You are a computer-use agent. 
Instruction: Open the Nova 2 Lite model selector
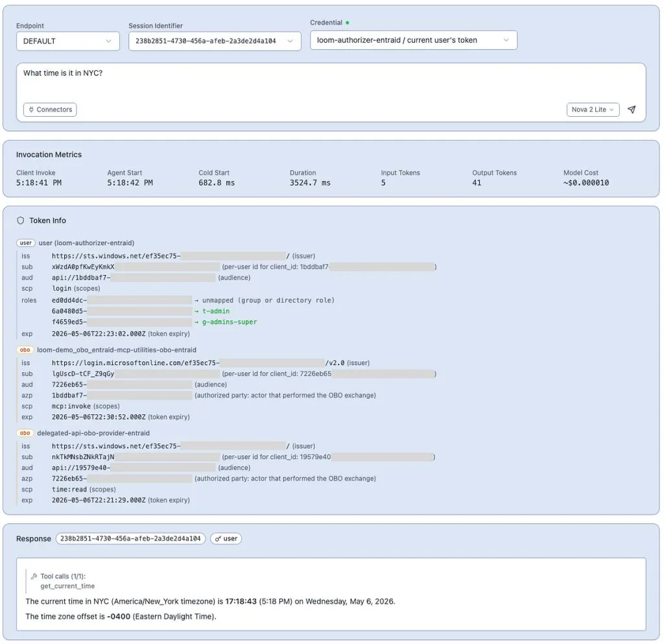click(x=593, y=109)
